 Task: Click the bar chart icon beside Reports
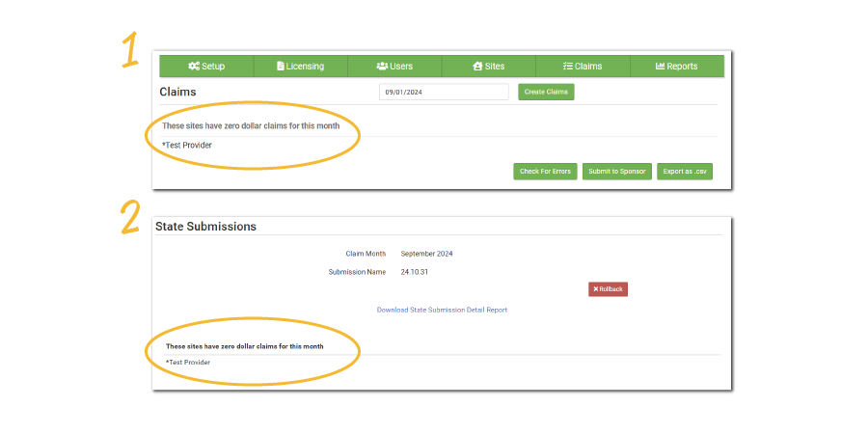click(x=661, y=67)
